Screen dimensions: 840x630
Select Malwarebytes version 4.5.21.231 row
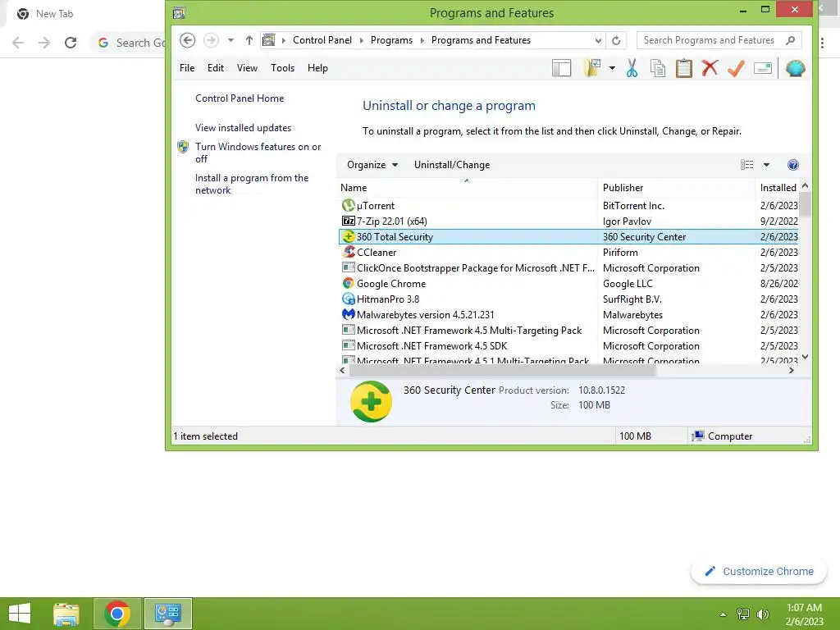568,315
